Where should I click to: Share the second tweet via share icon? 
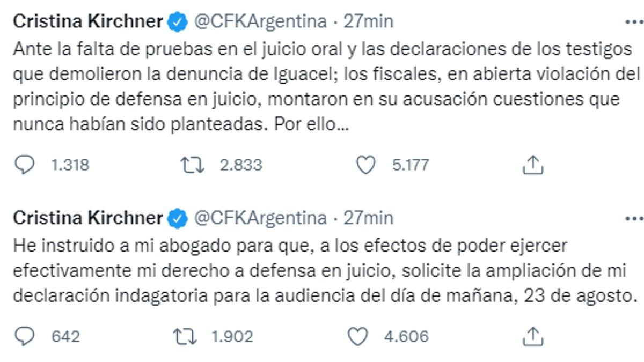(x=533, y=336)
